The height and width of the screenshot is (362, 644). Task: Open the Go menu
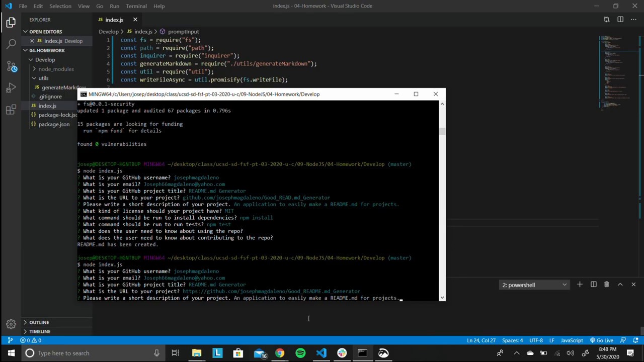100,6
